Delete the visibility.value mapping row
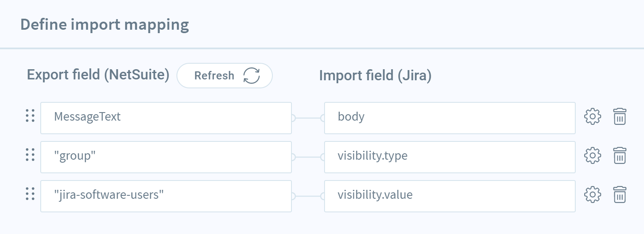This screenshot has width=644, height=234. tap(620, 195)
